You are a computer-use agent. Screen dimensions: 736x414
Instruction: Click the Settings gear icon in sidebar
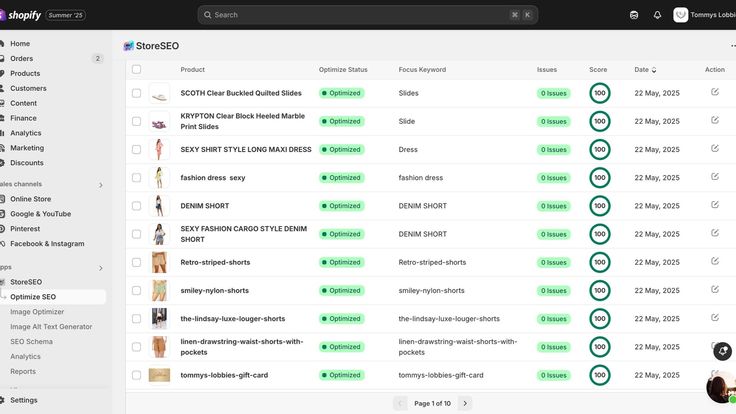click(x=2, y=400)
